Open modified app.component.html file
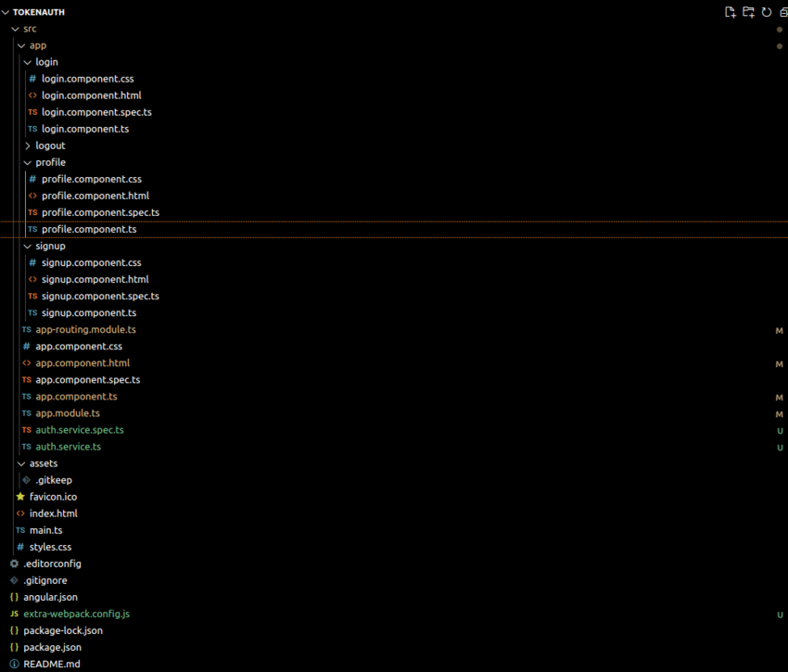This screenshot has height=672, width=788. click(x=83, y=363)
